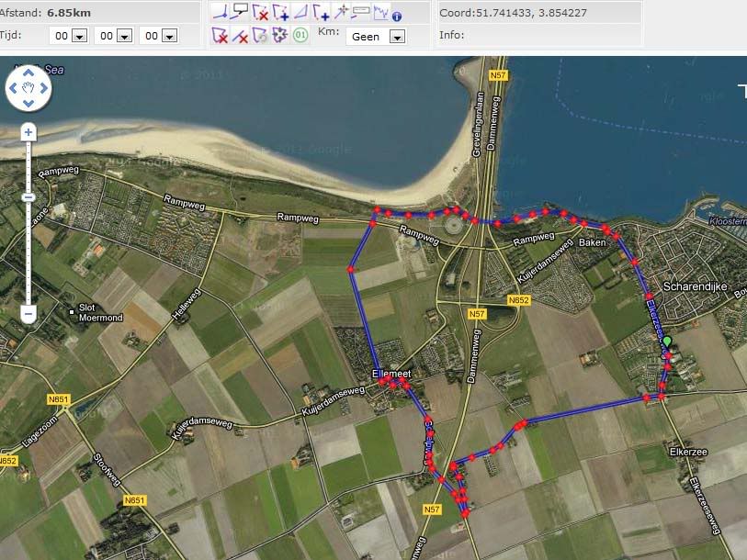
Task: Open the Tijd seconds dropdown
Action: pos(167,36)
